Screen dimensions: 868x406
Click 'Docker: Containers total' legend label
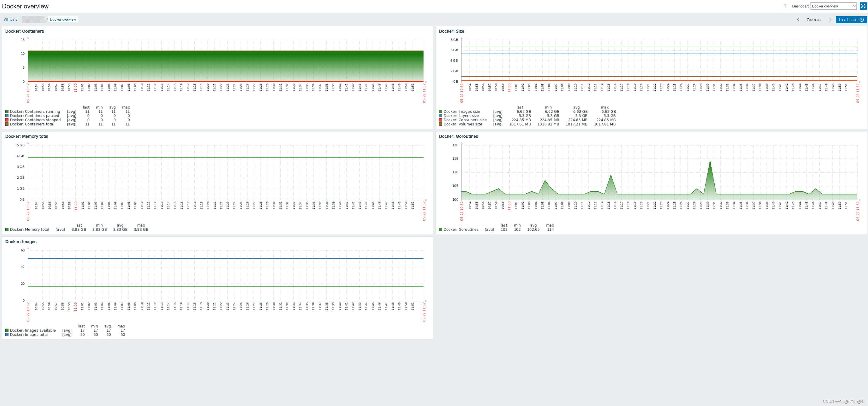32,124
